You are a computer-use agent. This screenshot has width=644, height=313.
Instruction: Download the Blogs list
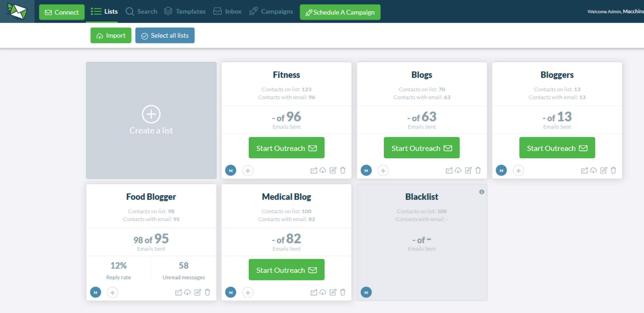458,170
